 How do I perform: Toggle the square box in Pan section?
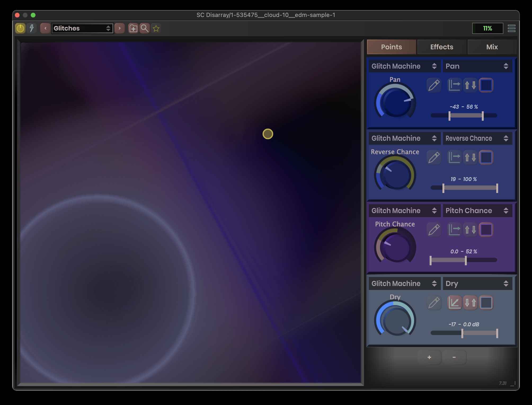tap(486, 85)
